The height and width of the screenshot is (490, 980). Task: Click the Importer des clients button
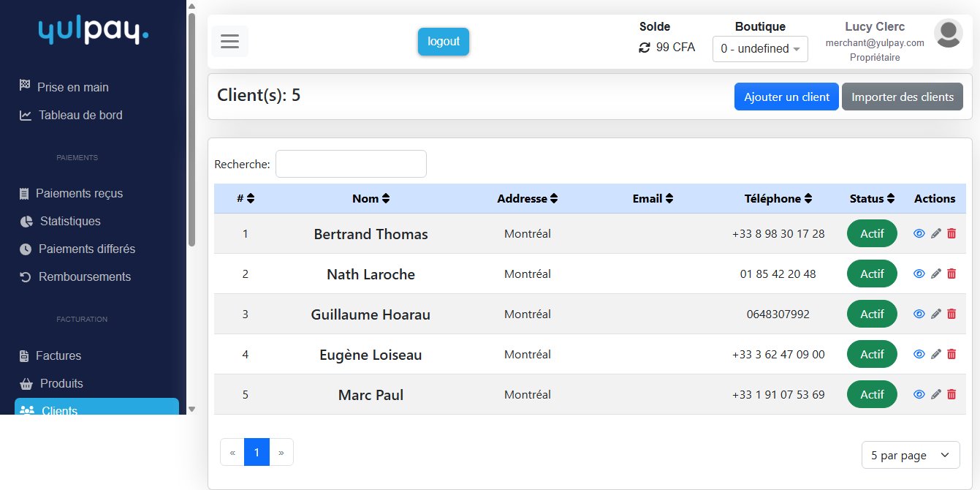902,97
